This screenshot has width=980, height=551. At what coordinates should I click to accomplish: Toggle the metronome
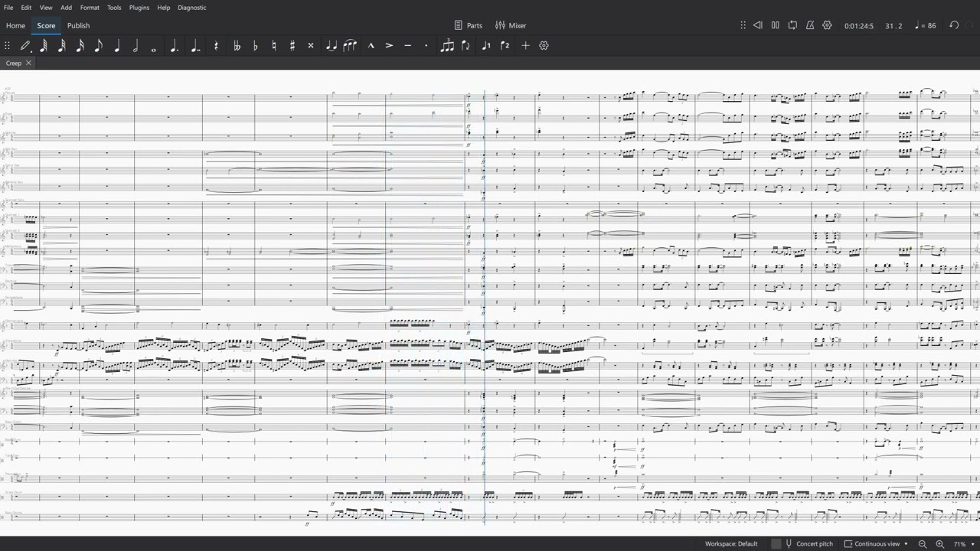point(810,25)
